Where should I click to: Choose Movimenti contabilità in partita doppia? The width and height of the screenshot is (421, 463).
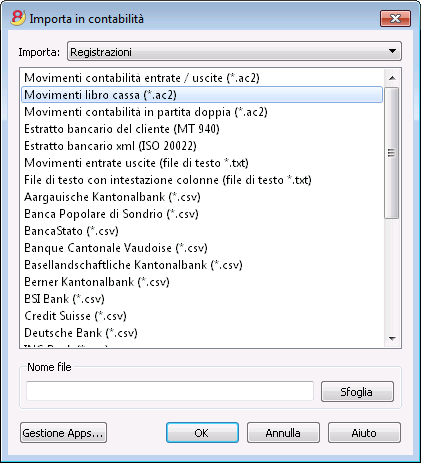(146, 112)
